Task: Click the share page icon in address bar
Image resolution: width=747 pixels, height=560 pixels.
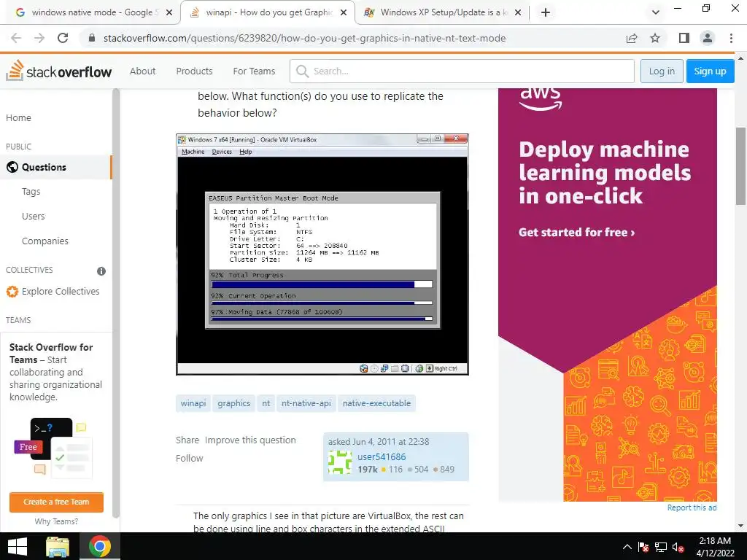Action: pyautogui.click(x=632, y=38)
